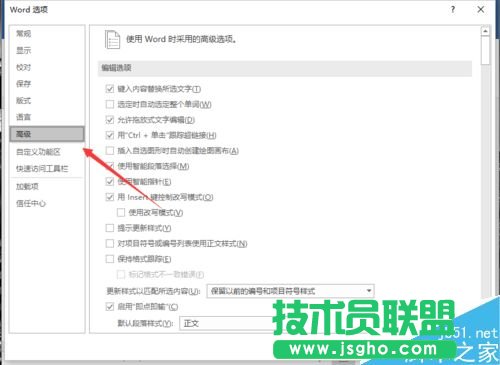
Task: Open the 自定义功能区 category
Action: [x=38, y=152]
